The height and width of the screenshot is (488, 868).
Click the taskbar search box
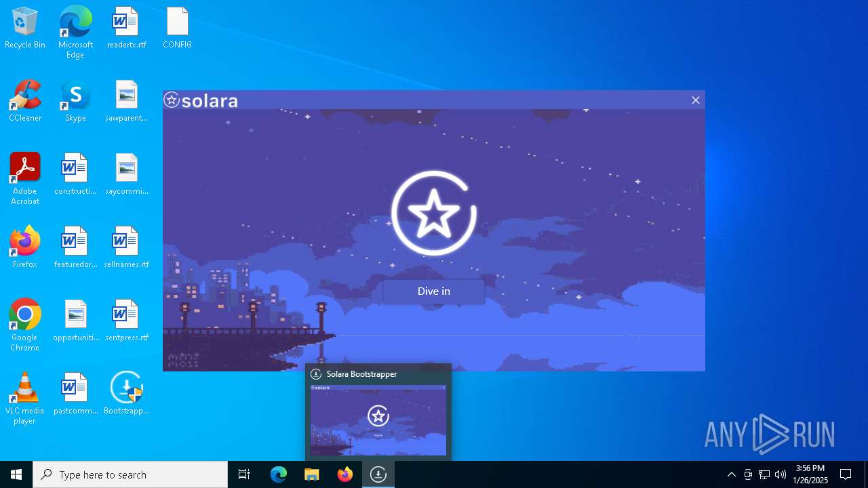[x=130, y=474]
